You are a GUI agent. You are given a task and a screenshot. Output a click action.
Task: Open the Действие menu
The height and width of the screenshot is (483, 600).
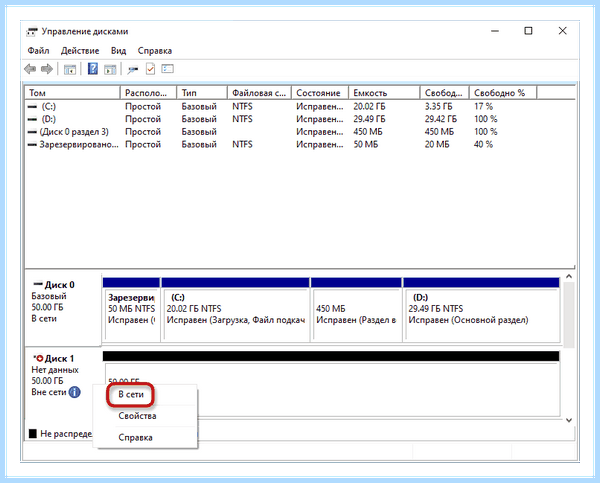80,51
